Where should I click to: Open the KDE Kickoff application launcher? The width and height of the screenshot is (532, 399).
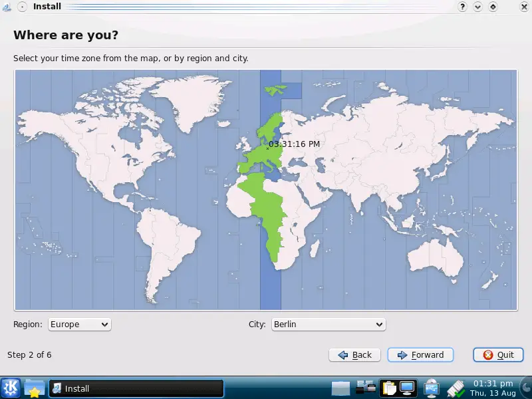click(11, 388)
